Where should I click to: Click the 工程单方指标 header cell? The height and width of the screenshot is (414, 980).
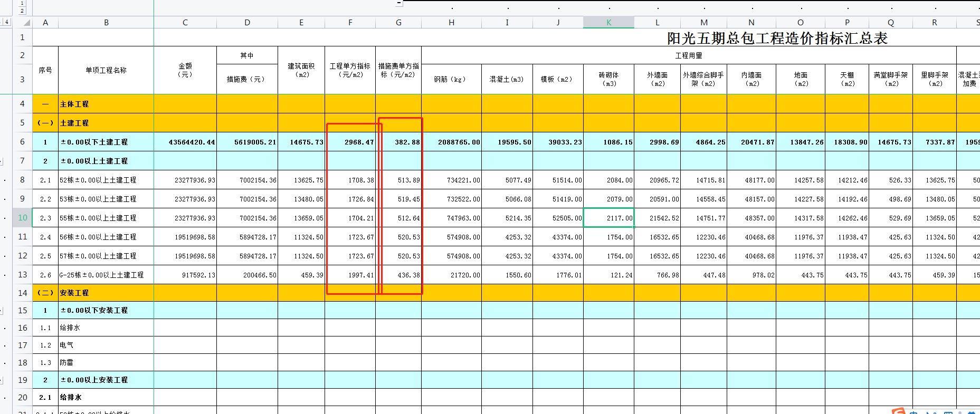click(350, 70)
